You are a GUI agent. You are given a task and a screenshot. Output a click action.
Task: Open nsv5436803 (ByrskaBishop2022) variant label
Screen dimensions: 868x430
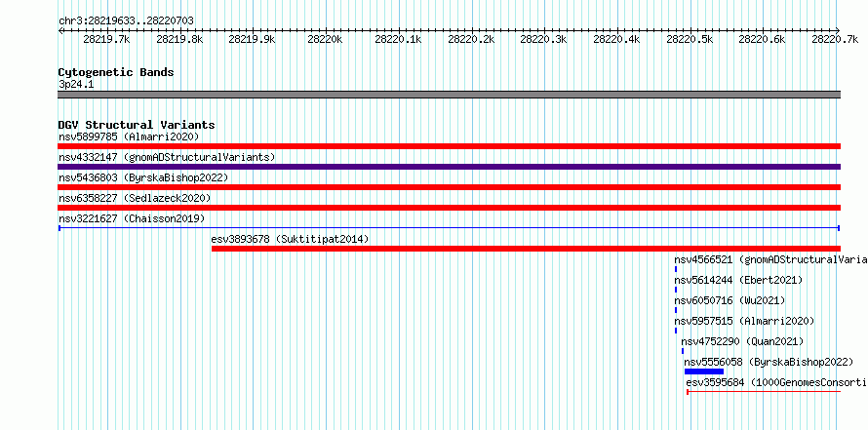tap(143, 177)
